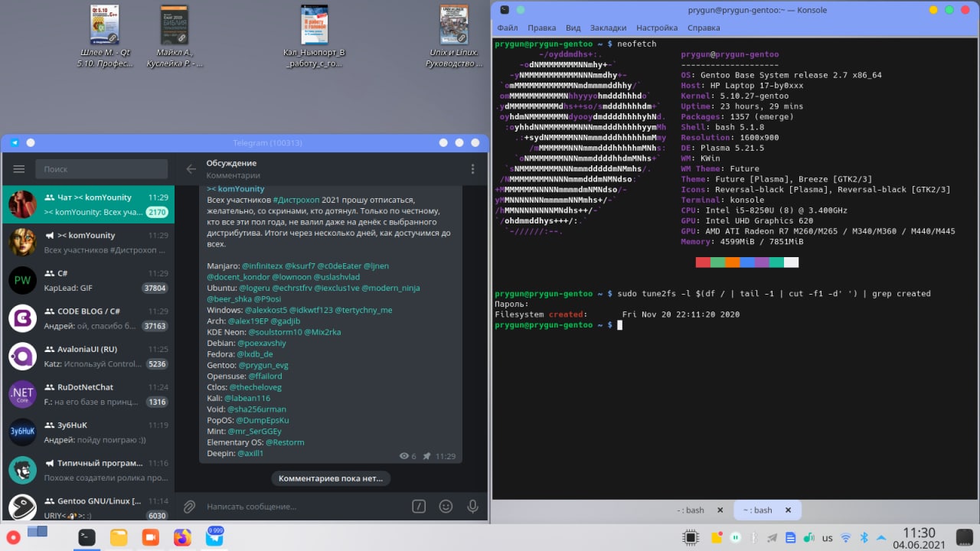The height and width of the screenshot is (551, 980).
Task: Open @prygun_evg mention link
Action: [x=263, y=365]
